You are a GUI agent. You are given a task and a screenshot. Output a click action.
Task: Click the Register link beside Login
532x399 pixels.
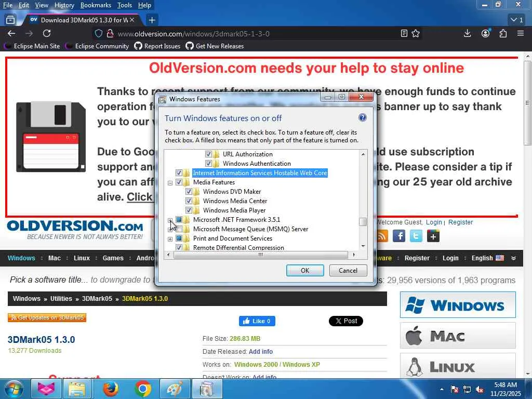(460, 222)
